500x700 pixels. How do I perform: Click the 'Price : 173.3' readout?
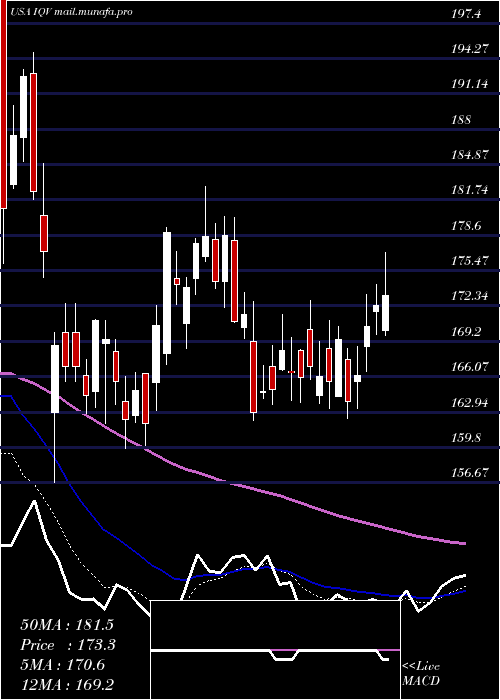coord(68,645)
